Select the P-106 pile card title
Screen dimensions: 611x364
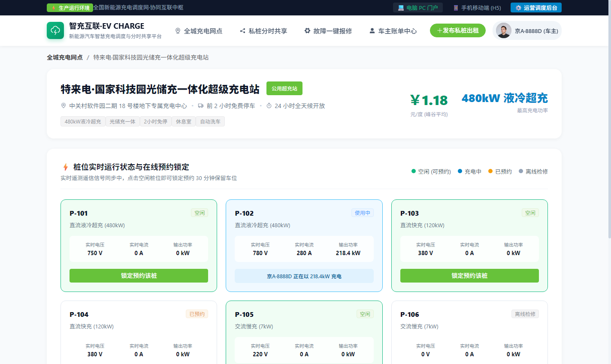point(410,314)
